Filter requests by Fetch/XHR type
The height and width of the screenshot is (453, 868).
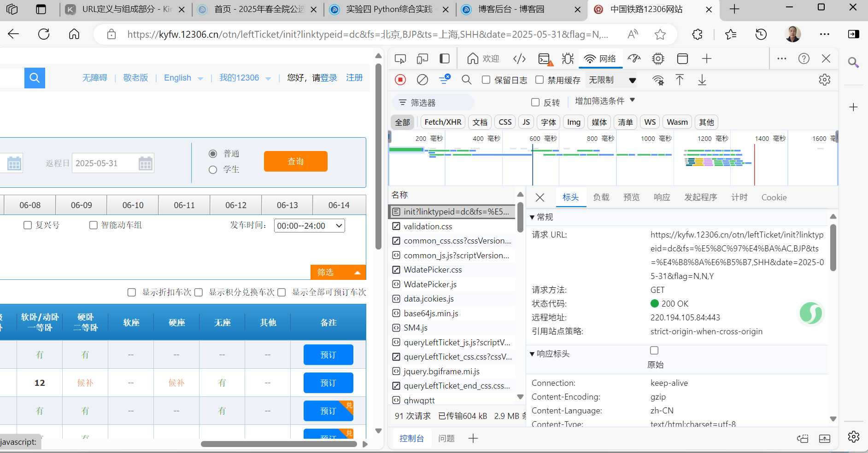click(x=443, y=122)
